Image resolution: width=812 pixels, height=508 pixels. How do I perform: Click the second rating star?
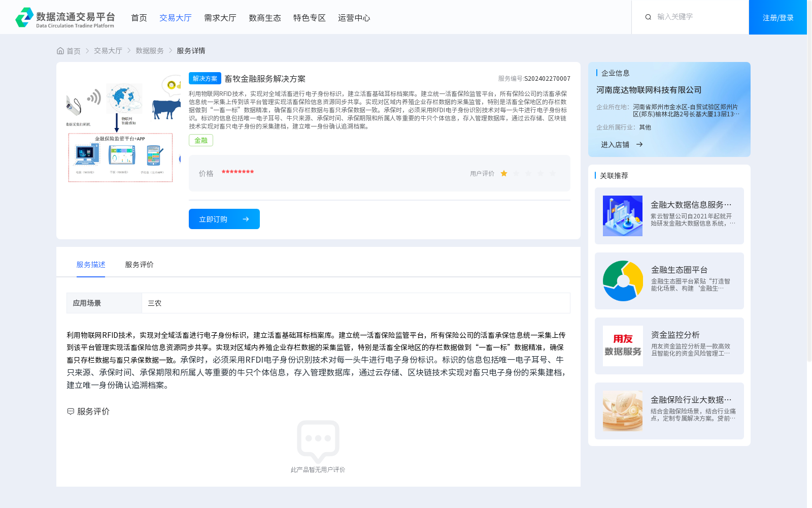click(516, 174)
